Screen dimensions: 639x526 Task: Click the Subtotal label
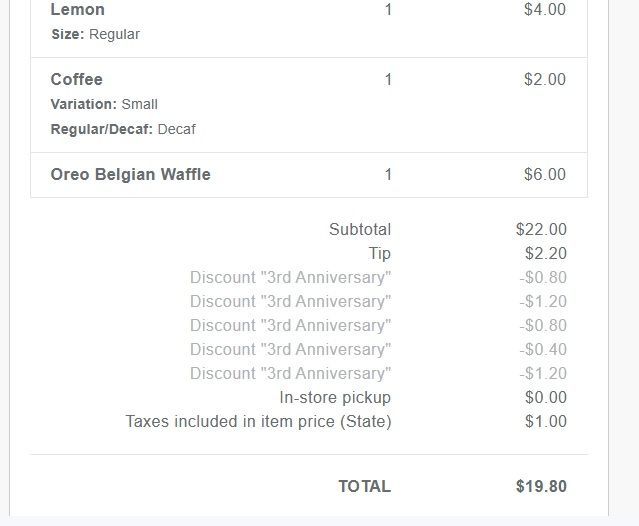click(x=359, y=230)
